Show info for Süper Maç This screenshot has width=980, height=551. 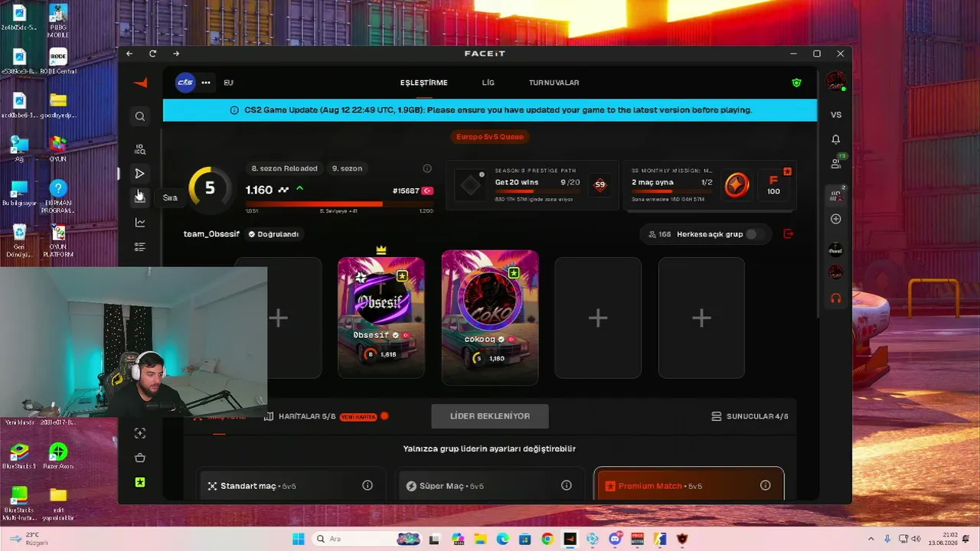[567, 485]
